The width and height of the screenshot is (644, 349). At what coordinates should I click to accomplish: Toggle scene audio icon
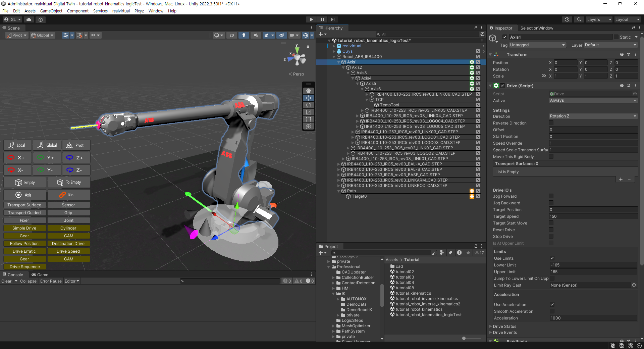click(256, 35)
